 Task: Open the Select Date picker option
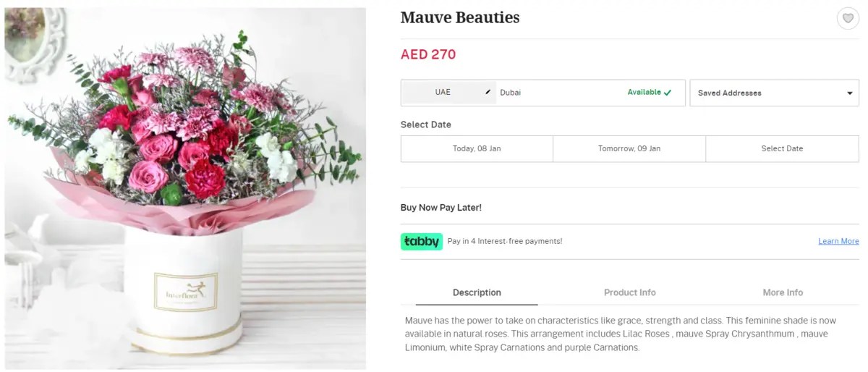(782, 148)
